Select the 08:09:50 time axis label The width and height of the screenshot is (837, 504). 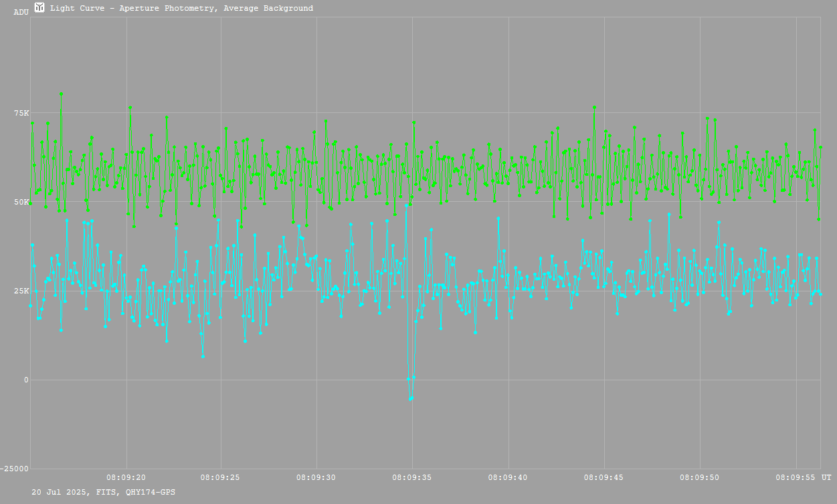click(699, 478)
